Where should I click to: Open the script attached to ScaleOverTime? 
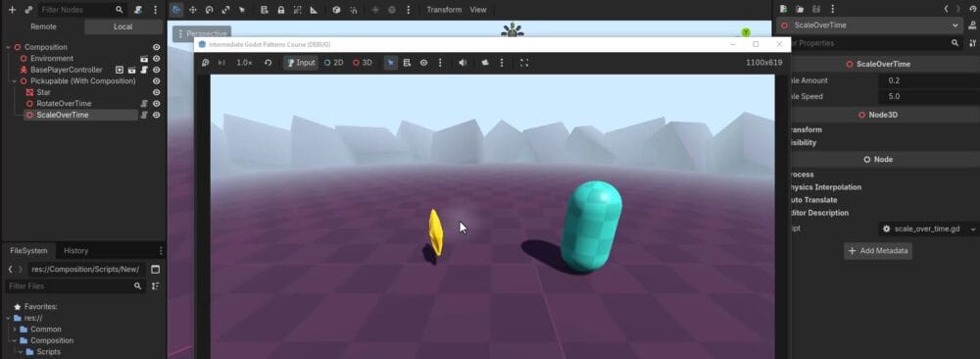pyautogui.click(x=144, y=115)
